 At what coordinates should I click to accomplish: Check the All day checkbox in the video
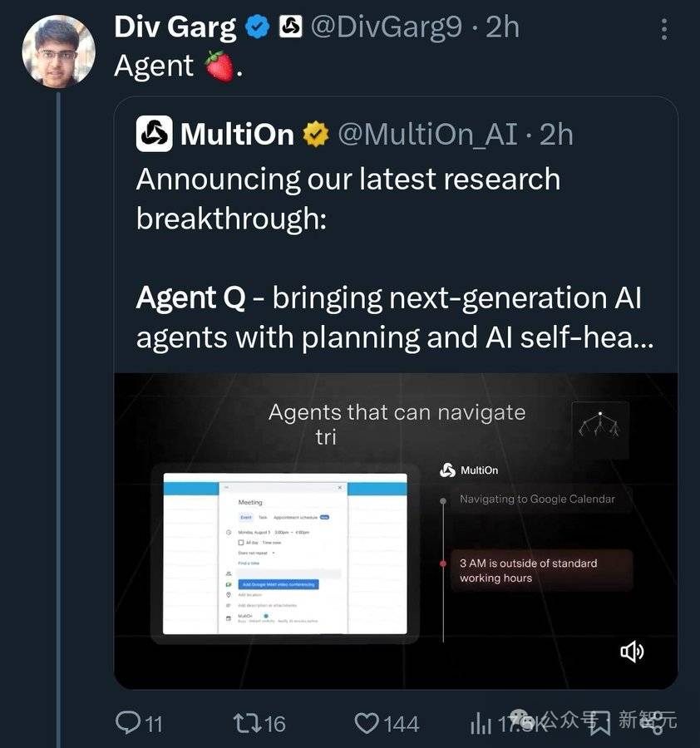[241, 542]
